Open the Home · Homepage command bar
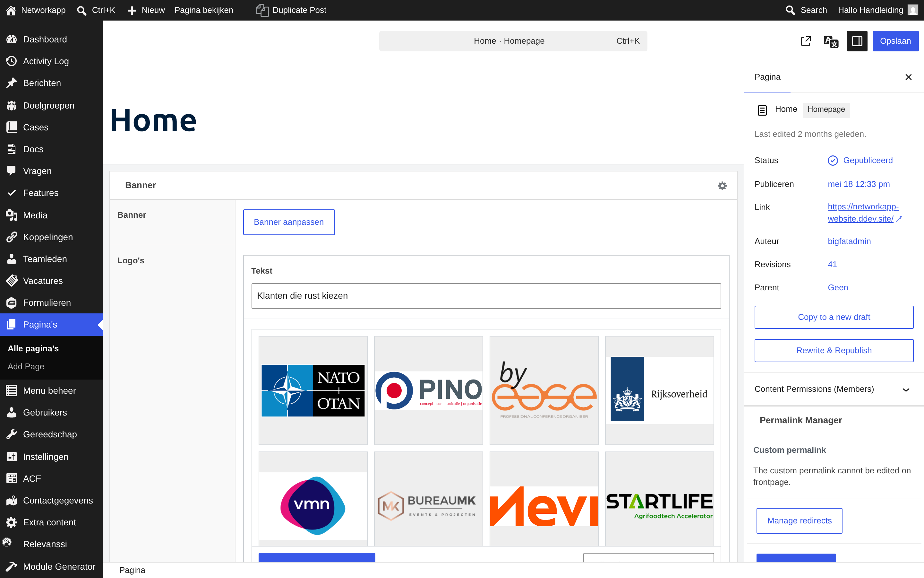The height and width of the screenshot is (578, 924). click(x=513, y=41)
